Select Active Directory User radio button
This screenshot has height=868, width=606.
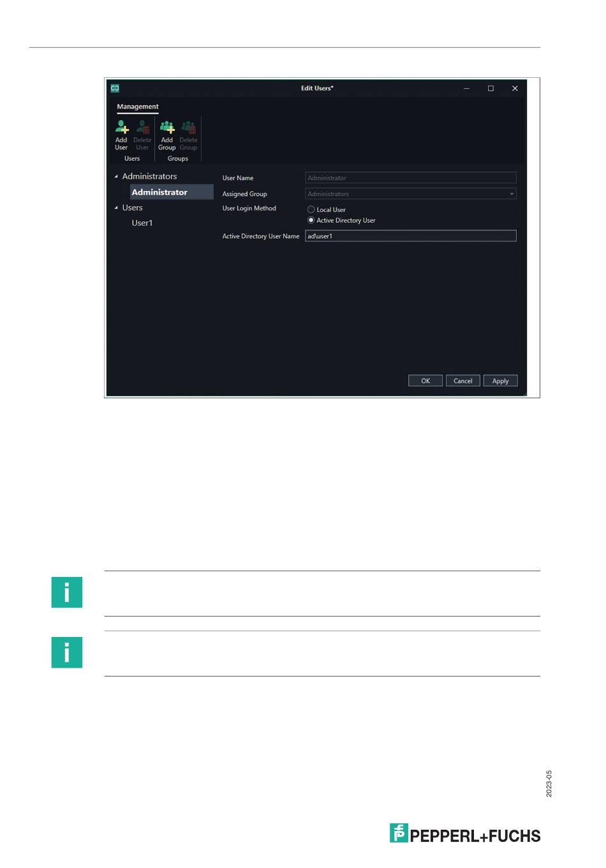click(x=311, y=220)
